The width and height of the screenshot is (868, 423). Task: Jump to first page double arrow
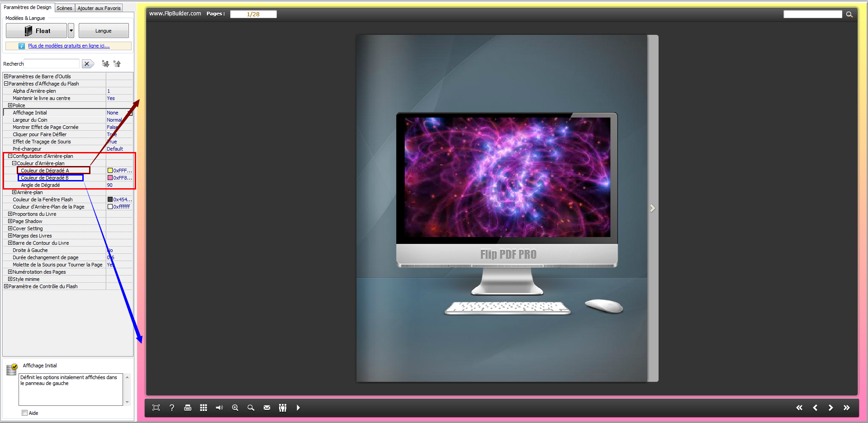tap(799, 408)
